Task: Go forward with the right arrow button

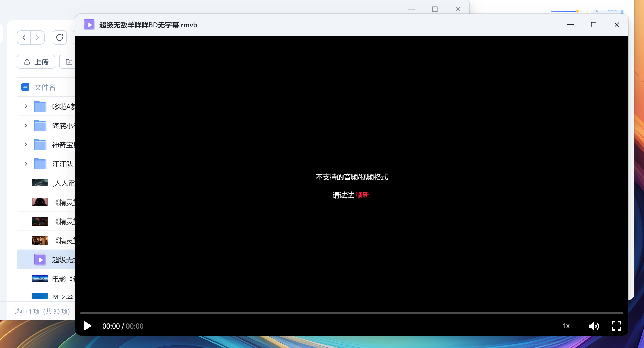Action: click(37, 37)
